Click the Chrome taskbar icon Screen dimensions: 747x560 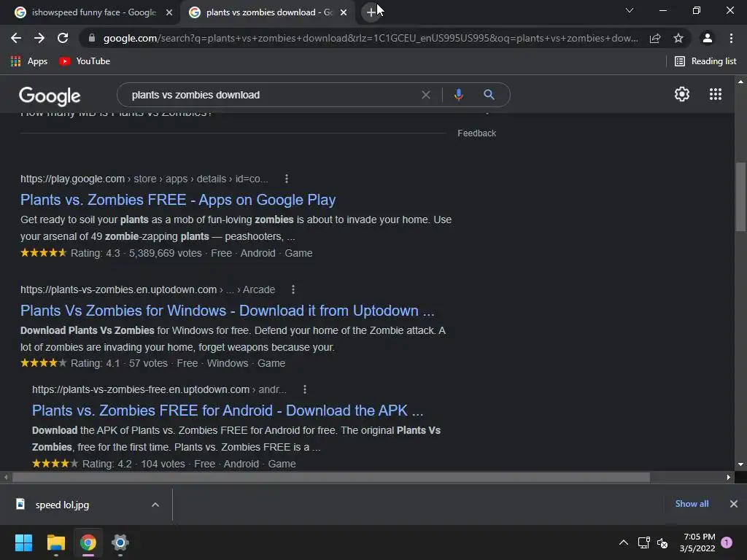tap(88, 542)
